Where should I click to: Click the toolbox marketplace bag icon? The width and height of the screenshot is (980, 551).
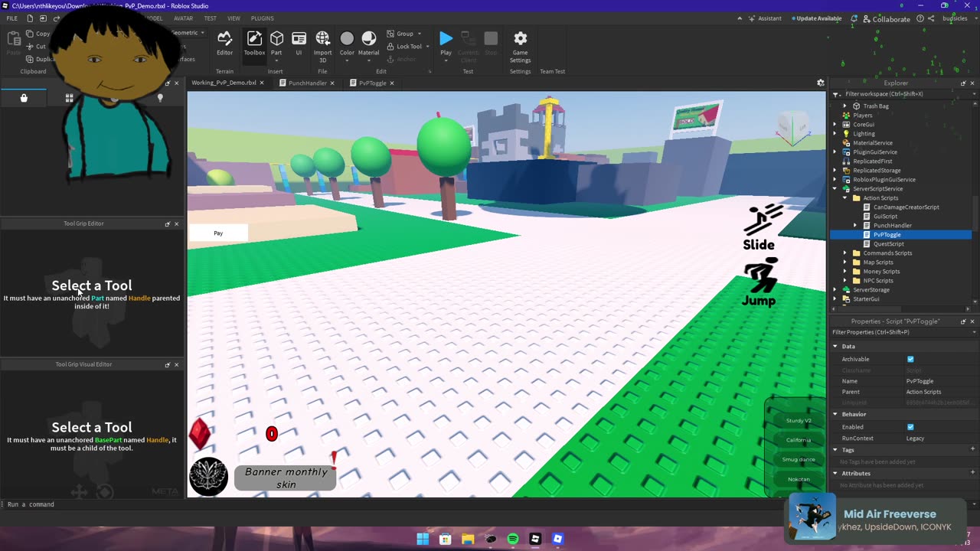[24, 98]
